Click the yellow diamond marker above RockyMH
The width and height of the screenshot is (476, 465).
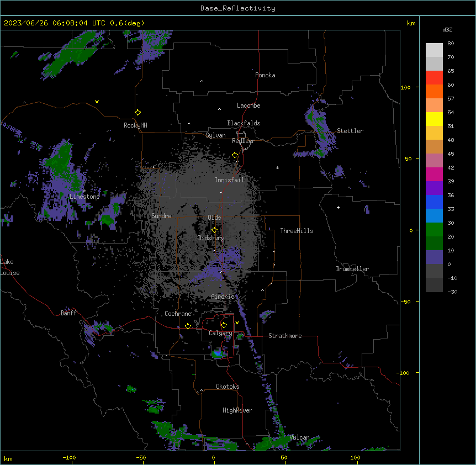[137, 113]
